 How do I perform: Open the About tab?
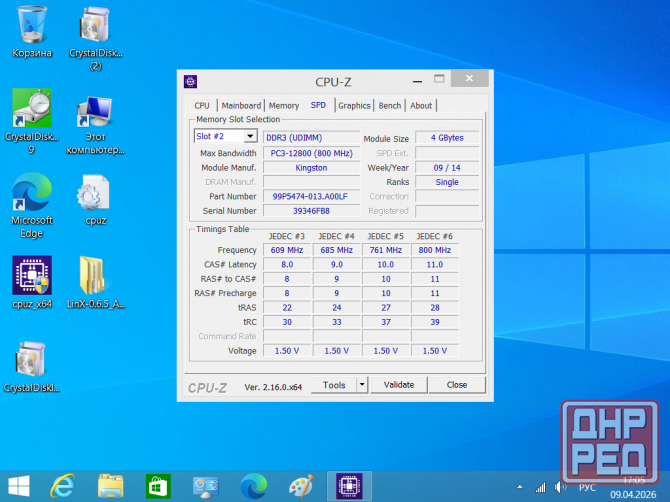421,106
